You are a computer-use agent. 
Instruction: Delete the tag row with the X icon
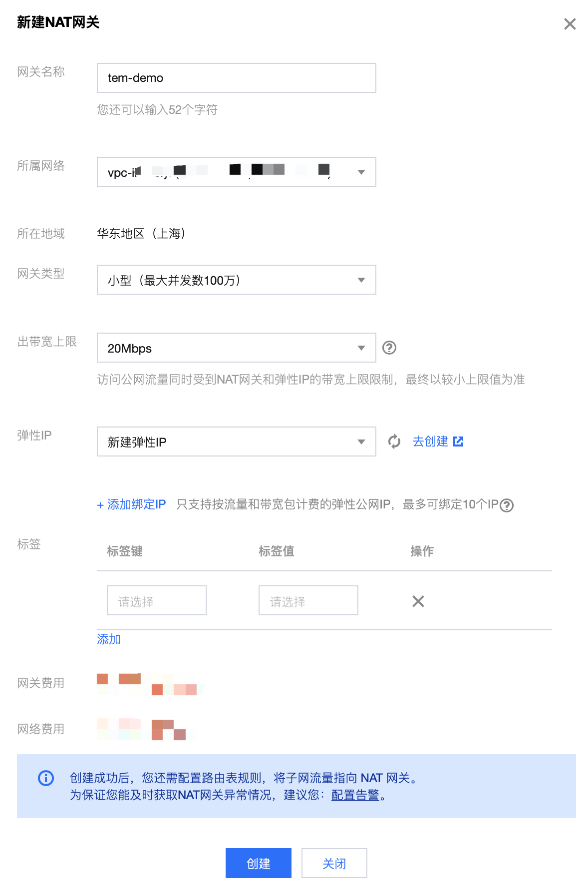click(418, 601)
